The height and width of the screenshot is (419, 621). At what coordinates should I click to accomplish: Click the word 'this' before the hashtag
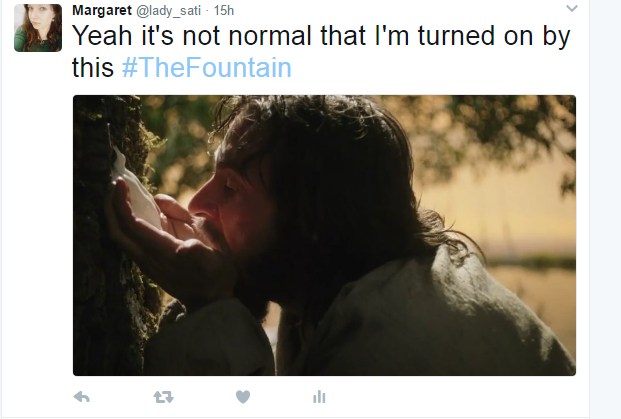(x=93, y=67)
